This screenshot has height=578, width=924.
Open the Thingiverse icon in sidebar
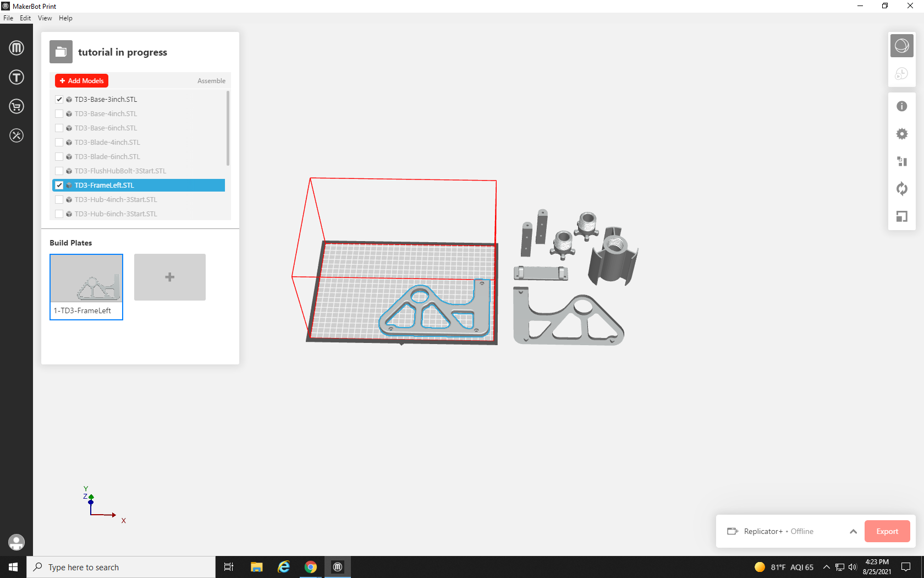[16, 77]
